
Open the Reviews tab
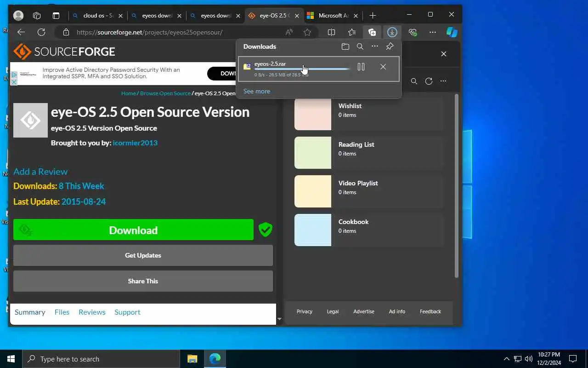(92, 312)
